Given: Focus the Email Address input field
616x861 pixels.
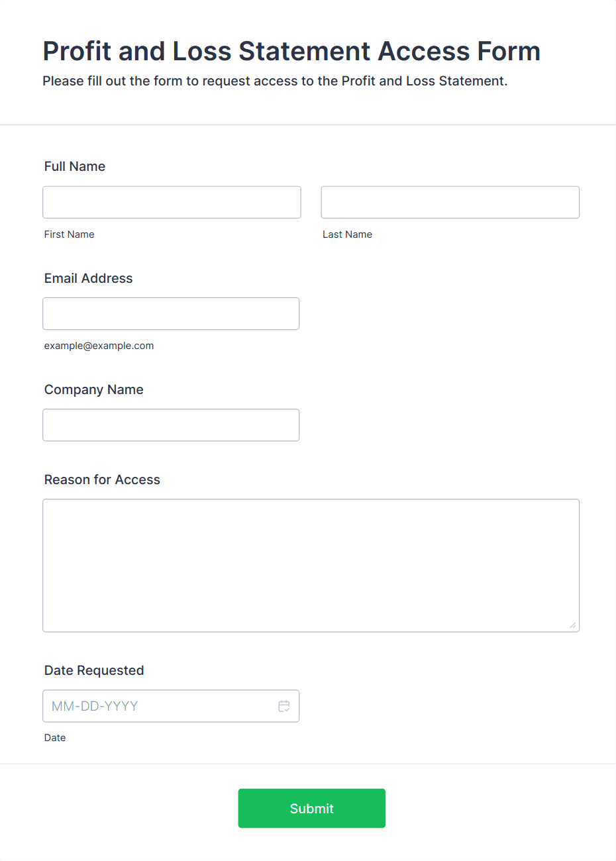Looking at the screenshot, I should (x=171, y=313).
